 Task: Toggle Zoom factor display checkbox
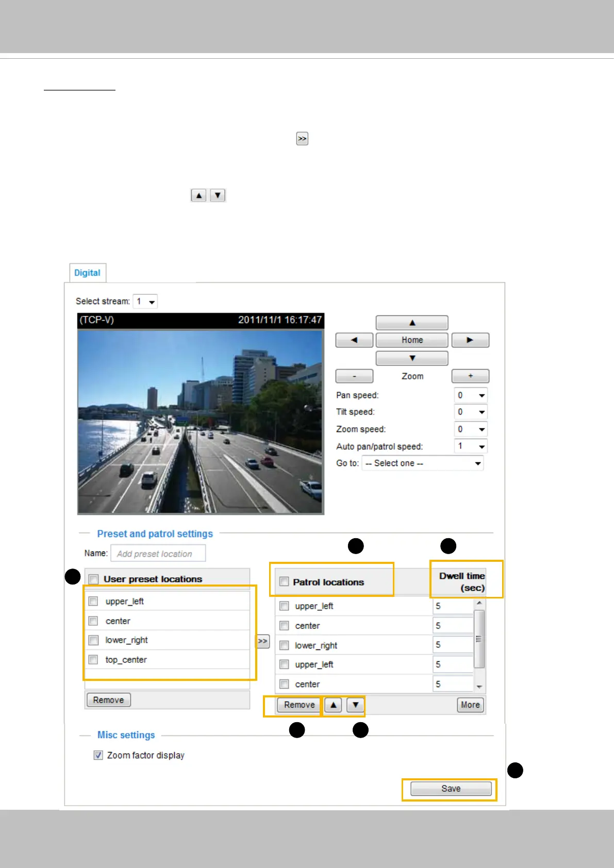[x=98, y=755]
